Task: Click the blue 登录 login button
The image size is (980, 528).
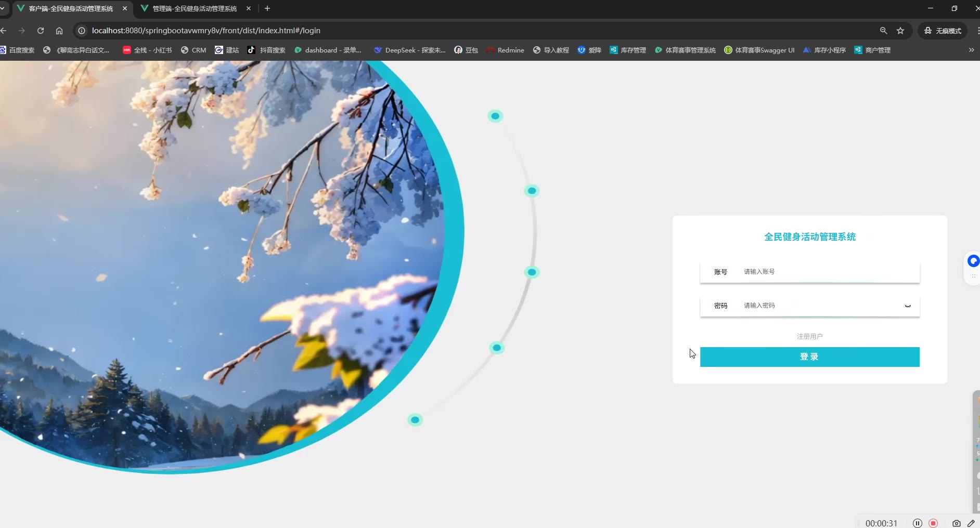Action: point(809,357)
